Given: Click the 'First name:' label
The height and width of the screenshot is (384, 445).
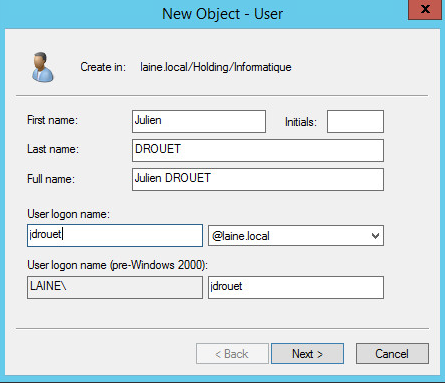Looking at the screenshot, I should 52,120.
